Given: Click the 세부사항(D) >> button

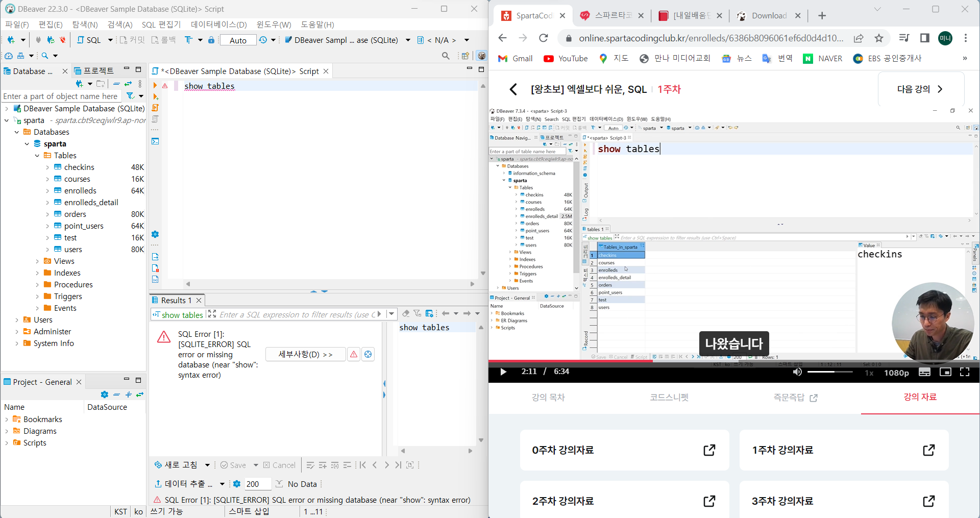Looking at the screenshot, I should point(306,354).
